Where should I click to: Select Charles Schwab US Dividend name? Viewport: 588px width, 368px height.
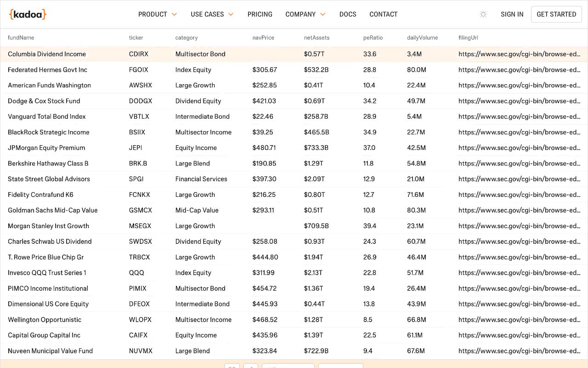50,241
